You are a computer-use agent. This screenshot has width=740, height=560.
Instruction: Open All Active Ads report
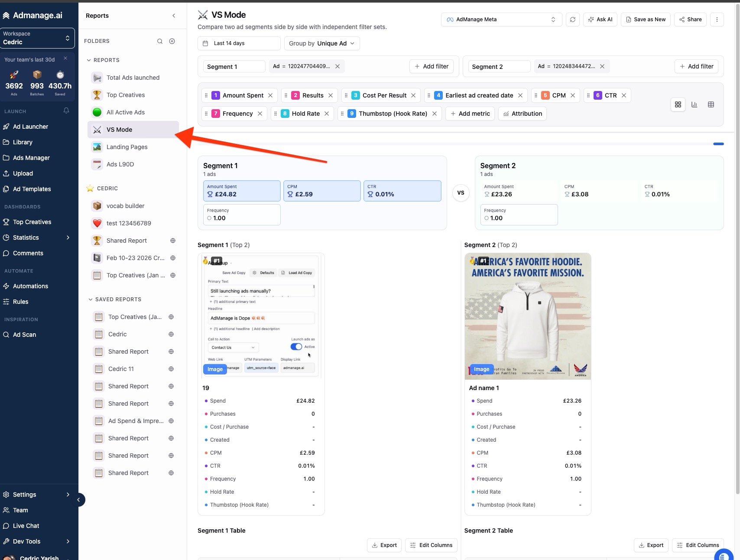click(133, 112)
